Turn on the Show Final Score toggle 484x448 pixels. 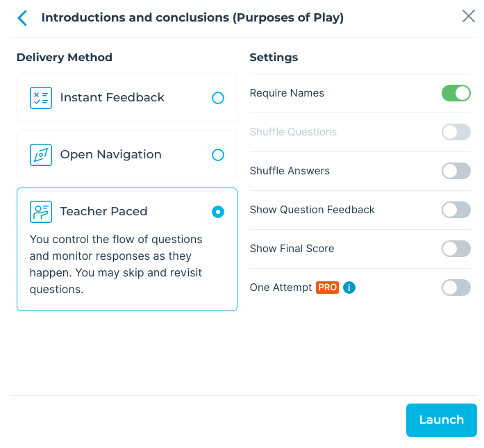(x=456, y=249)
